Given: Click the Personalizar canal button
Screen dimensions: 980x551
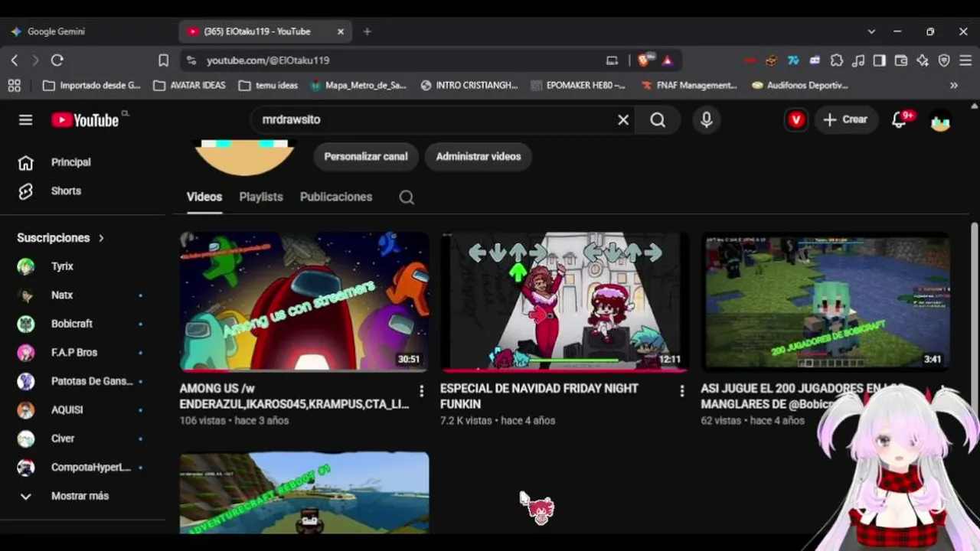Looking at the screenshot, I should 366,156.
